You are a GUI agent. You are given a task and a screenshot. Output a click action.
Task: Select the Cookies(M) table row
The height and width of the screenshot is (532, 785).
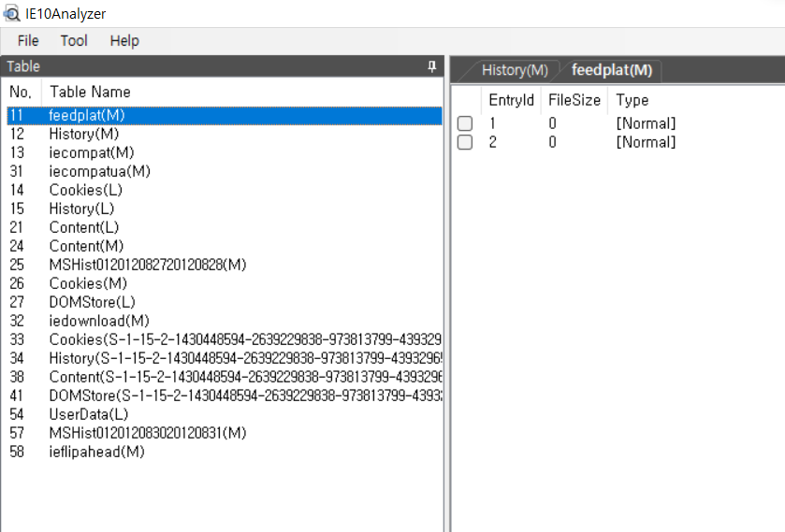[x=225, y=283]
